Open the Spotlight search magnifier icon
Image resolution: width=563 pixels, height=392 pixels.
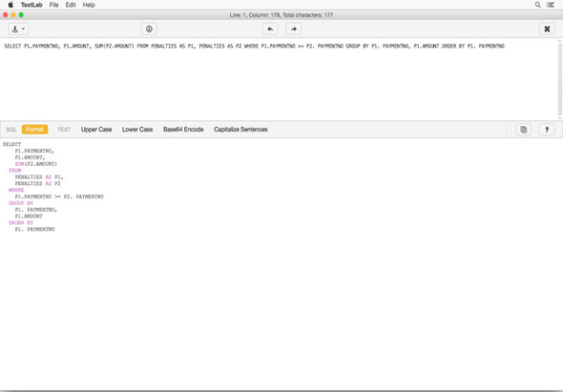click(537, 5)
